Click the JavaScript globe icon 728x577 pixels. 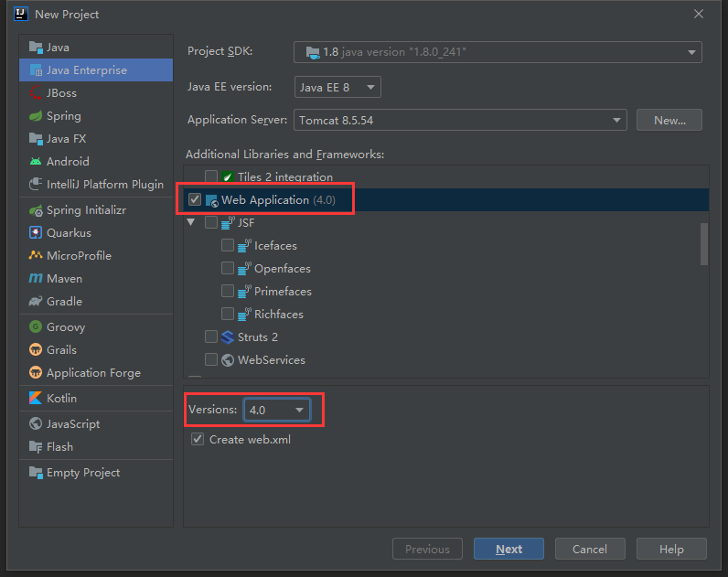(36, 423)
